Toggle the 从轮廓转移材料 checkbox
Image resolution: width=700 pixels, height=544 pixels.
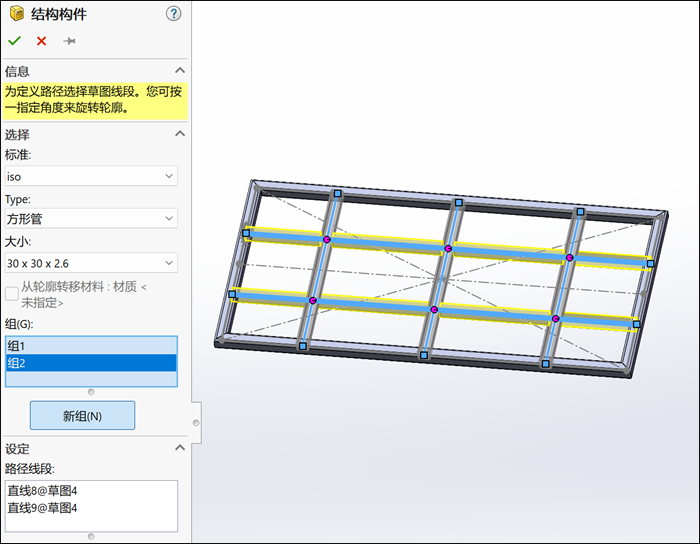tap(12, 294)
